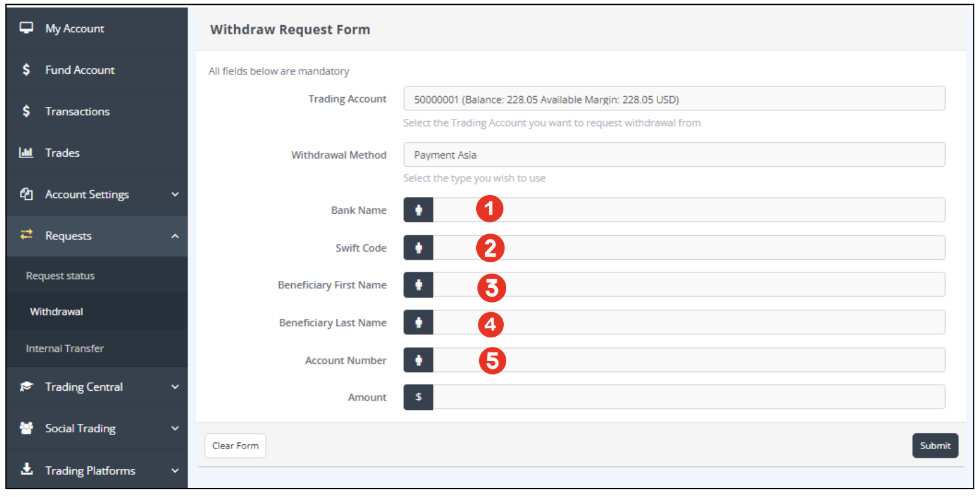Open the Withdrawal Method dropdown
Screen dimensions: 980x497
click(x=674, y=155)
